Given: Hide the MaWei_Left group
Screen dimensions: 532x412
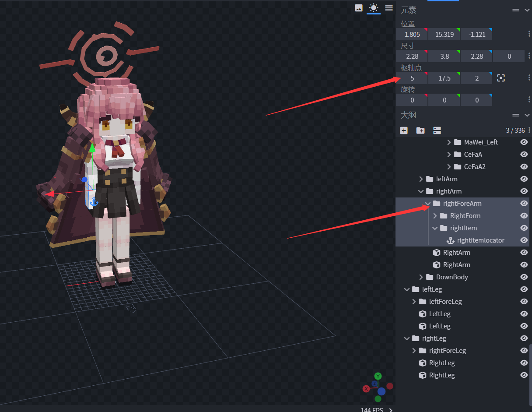Looking at the screenshot, I should pyautogui.click(x=524, y=142).
